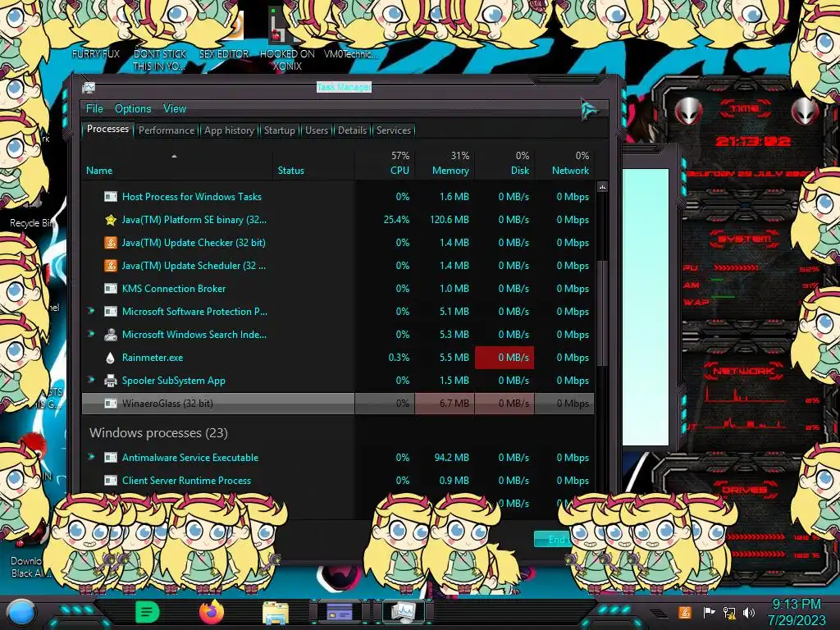
Task: Switch to the App history tab
Action: (229, 130)
